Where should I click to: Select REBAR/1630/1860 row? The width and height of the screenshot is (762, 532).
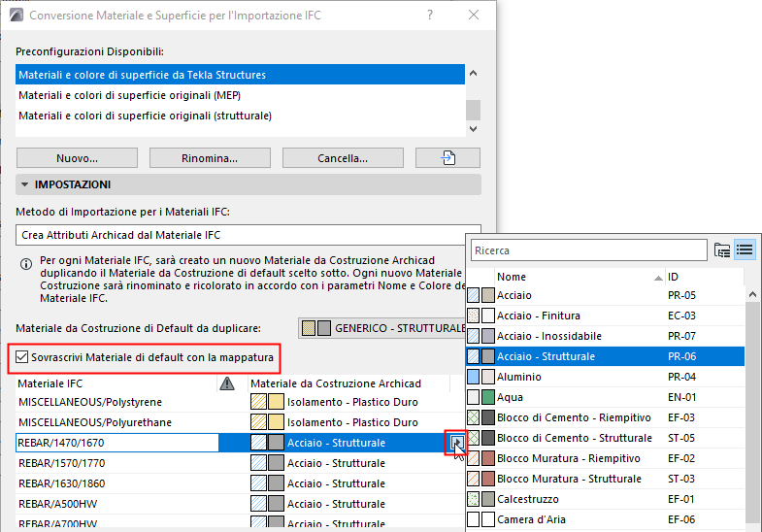tap(240, 483)
